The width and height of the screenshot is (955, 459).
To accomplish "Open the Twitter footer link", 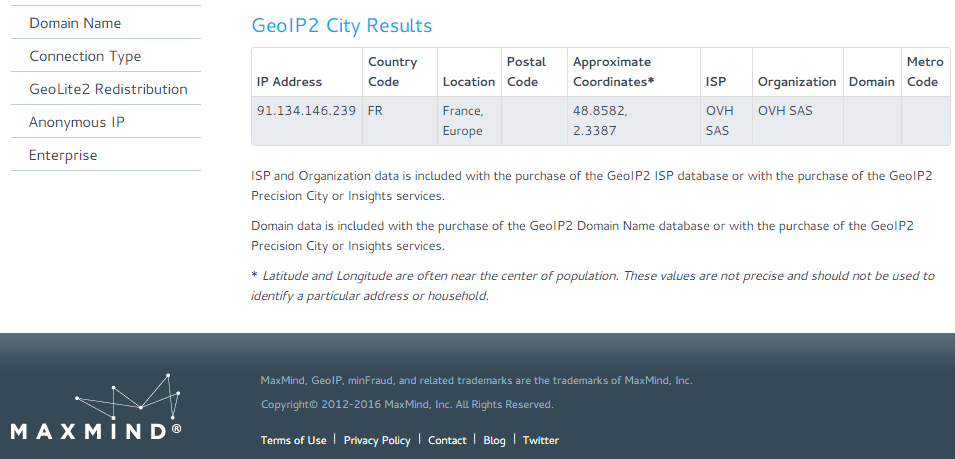I will point(540,440).
